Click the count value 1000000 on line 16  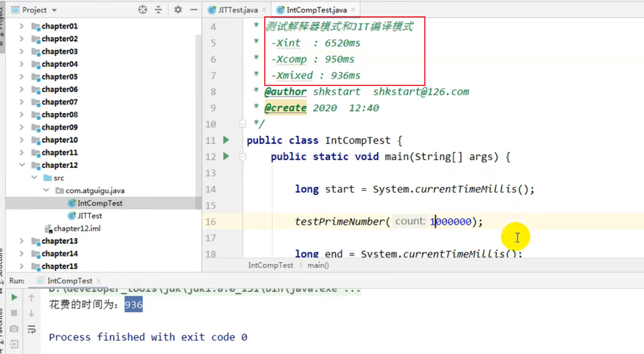pos(450,222)
